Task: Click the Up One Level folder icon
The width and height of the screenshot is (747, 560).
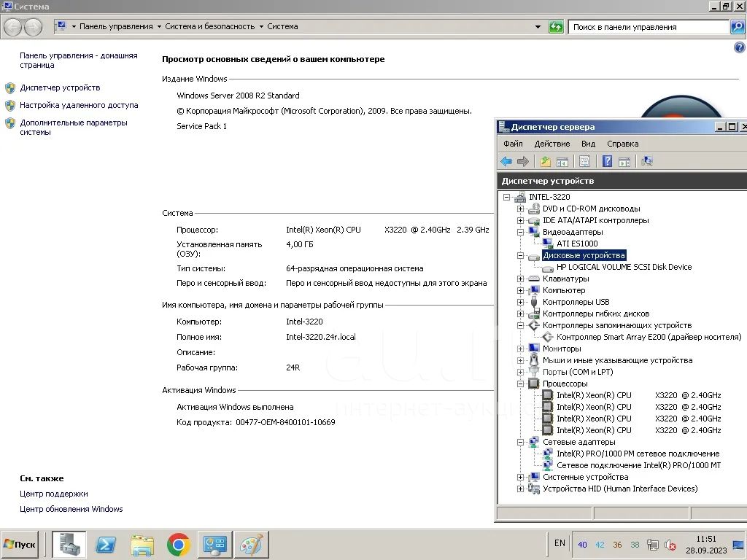Action: click(x=546, y=161)
